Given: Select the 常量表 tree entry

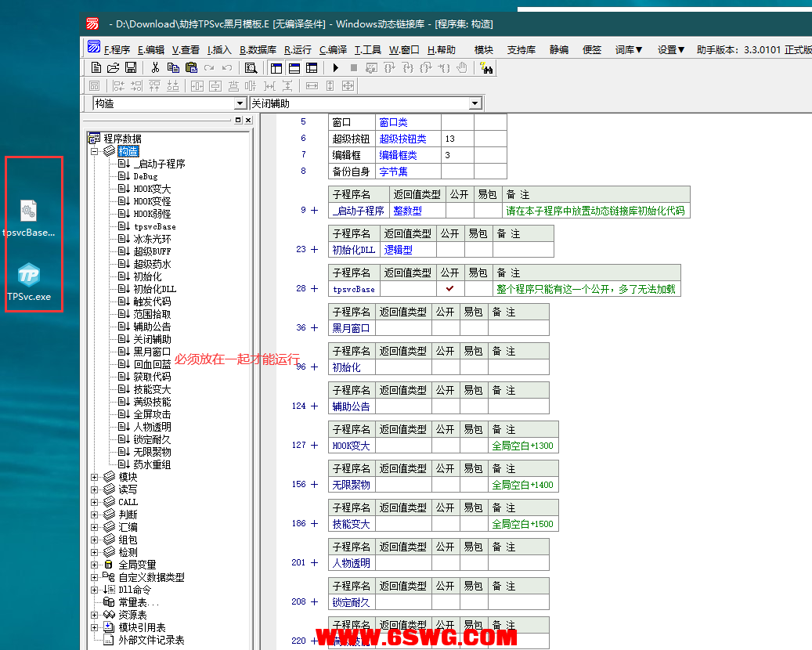Looking at the screenshot, I should (139, 602).
